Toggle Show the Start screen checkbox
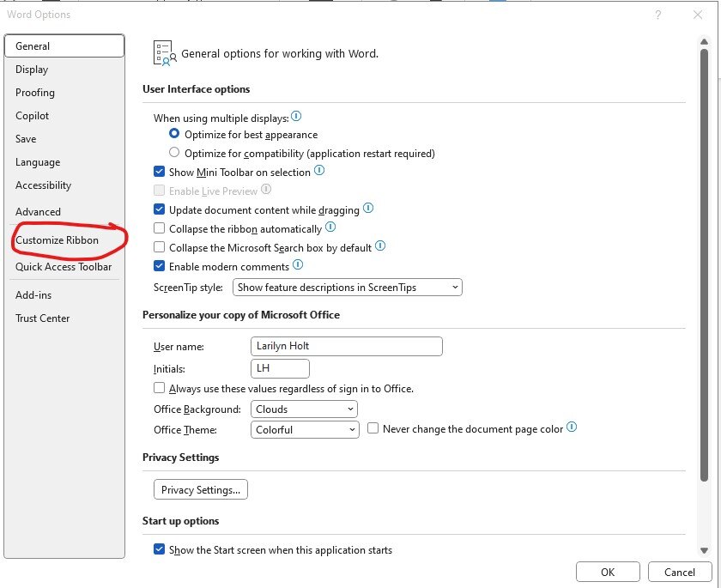The image size is (721, 588). (x=159, y=549)
